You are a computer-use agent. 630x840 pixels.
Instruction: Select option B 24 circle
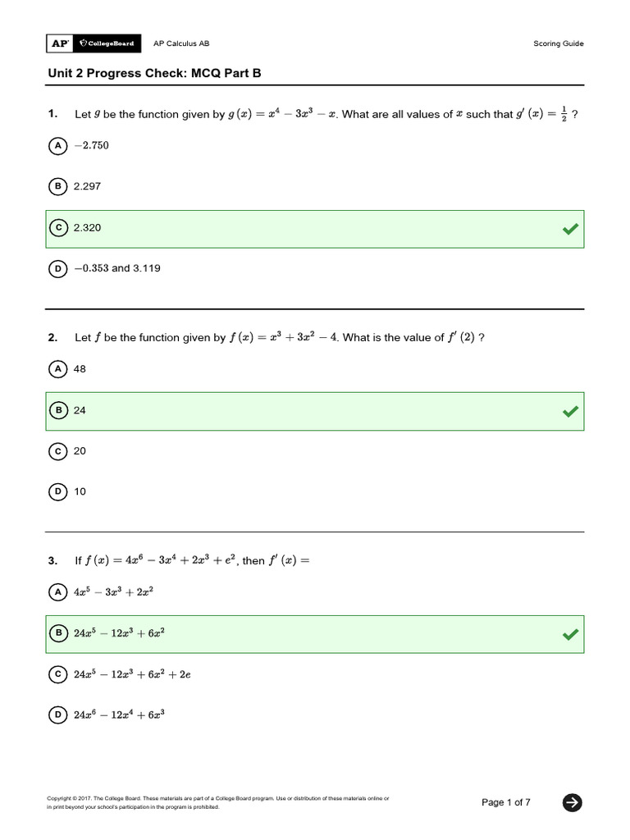click(58, 410)
